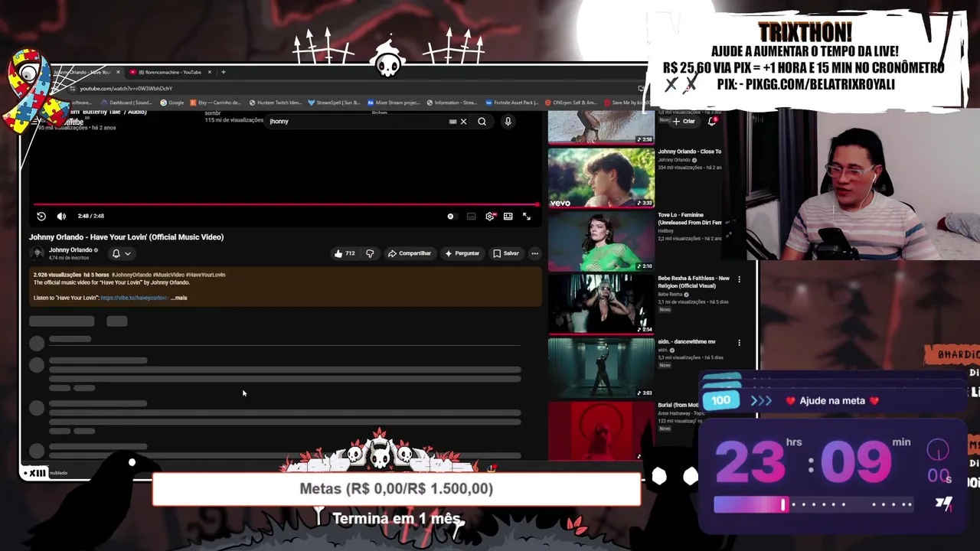
Task: Click the browser address bar URL
Action: coord(126,89)
